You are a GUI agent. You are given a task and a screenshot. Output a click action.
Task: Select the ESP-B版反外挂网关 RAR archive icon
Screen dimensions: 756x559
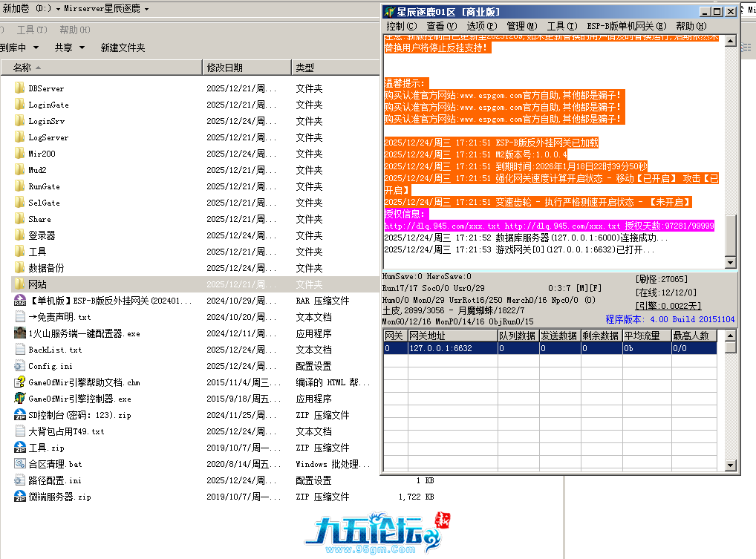coord(20,301)
